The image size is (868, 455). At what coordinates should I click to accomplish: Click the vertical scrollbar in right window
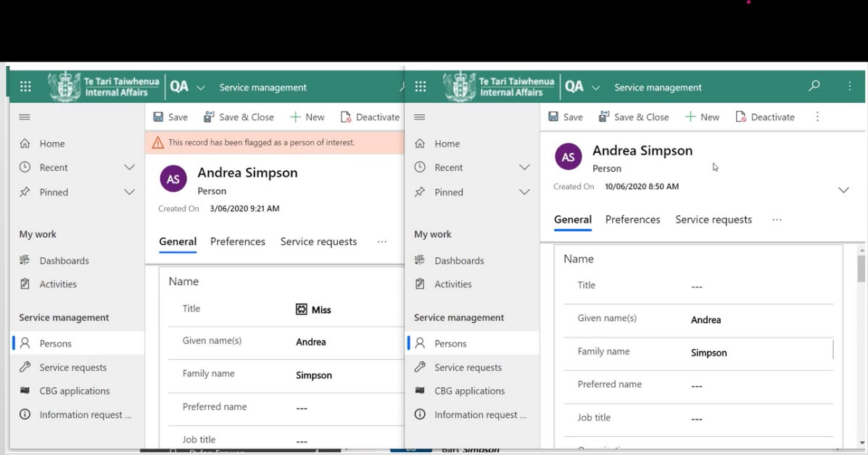pyautogui.click(x=861, y=268)
